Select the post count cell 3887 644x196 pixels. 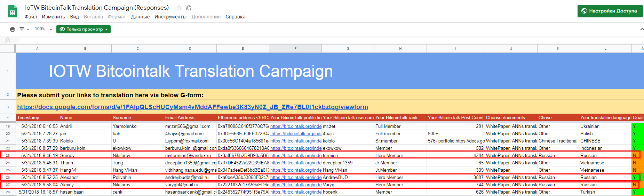[x=455, y=177]
